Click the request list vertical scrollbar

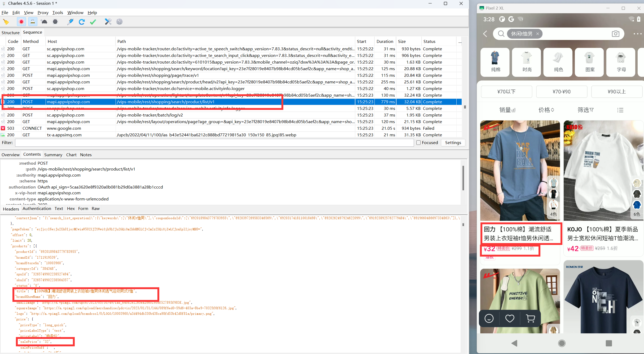(x=465, y=107)
